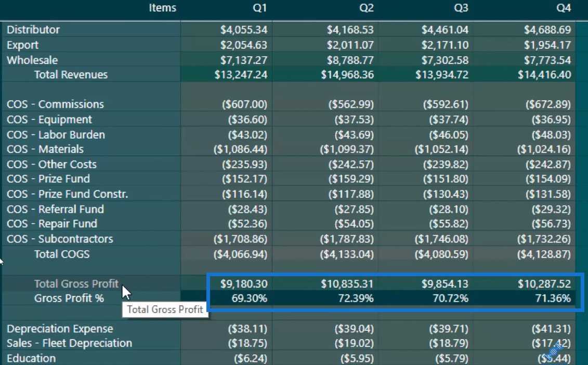This screenshot has height=365, width=588.
Task: Click Subcontractors Q4 value ($1,732.26)
Action: coord(544,239)
